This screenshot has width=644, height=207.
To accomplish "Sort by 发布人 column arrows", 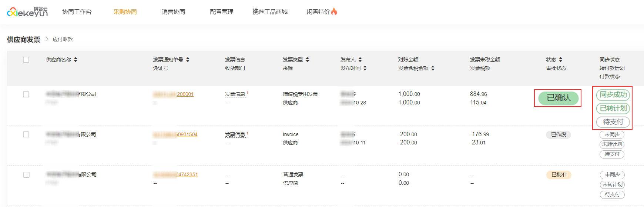I will click(360, 60).
